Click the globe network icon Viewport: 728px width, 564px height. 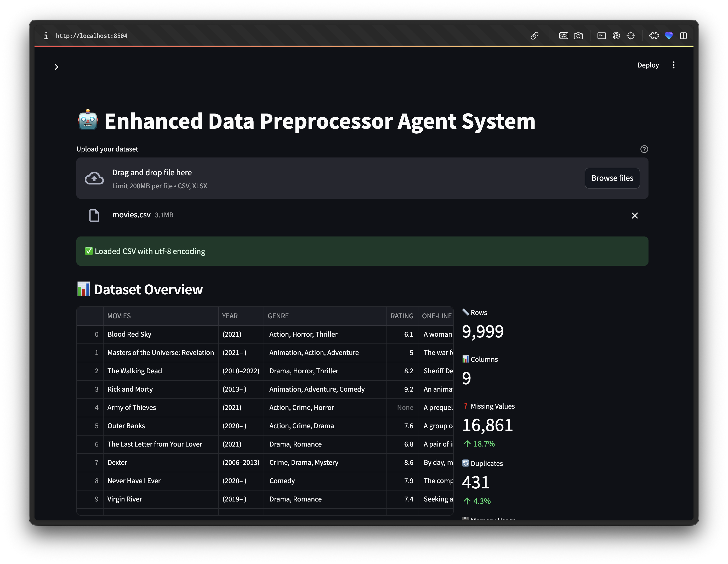[616, 36]
